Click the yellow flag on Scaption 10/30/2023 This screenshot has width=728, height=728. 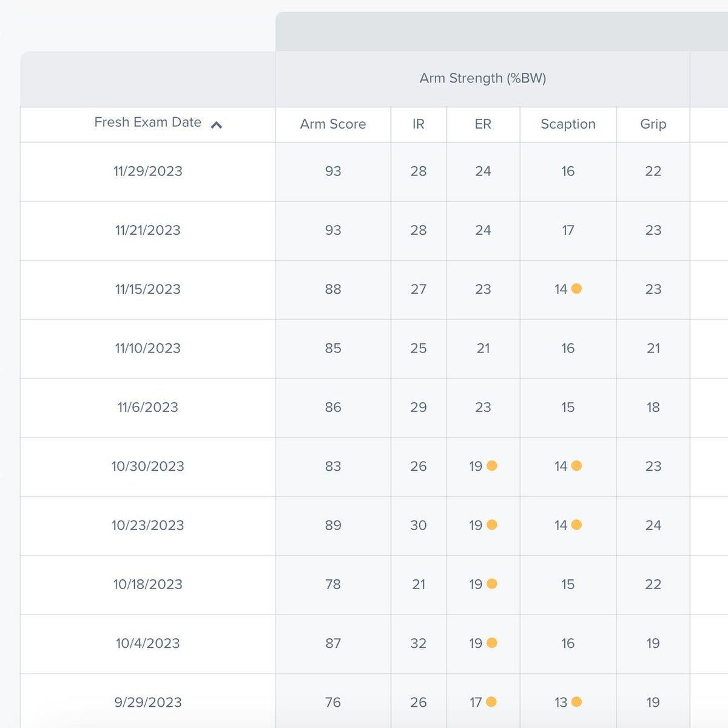tap(576, 465)
